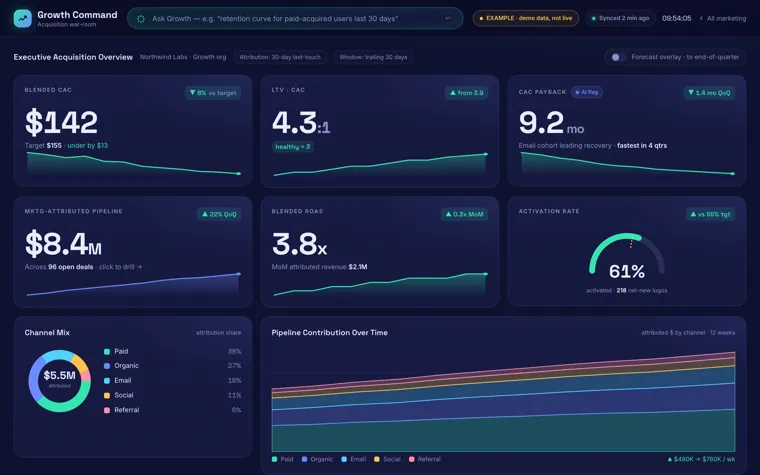Click the pipeline sparkline under $8.4M

point(133,285)
